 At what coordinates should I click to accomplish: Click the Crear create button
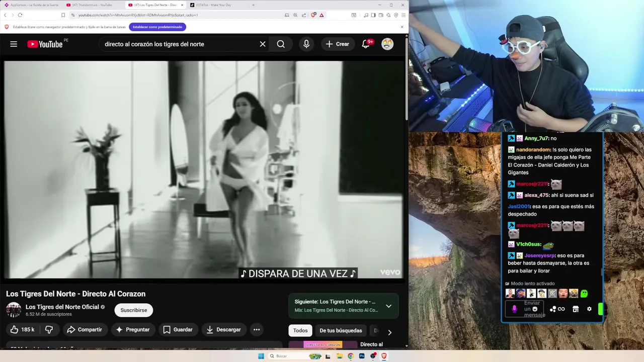pyautogui.click(x=337, y=44)
